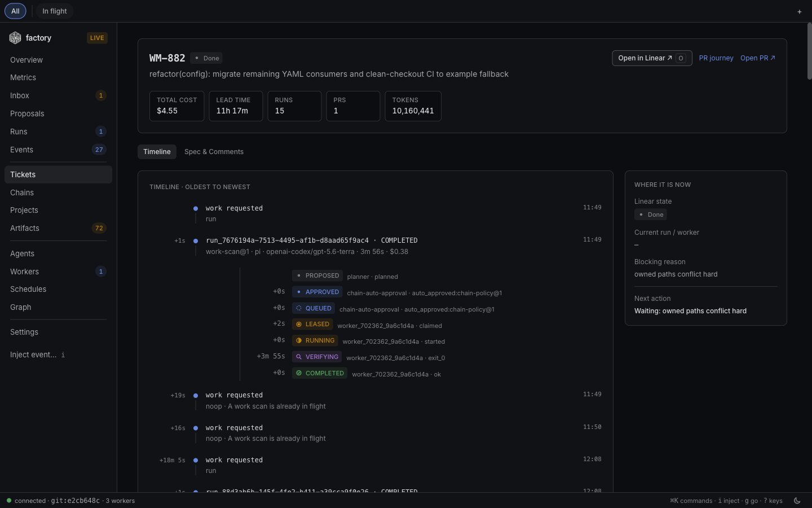Click run_7676194a-7513-4495-af1b-d8aad65f9ac4 run ID
Viewport: 812px width, 508px height.
[287, 240]
